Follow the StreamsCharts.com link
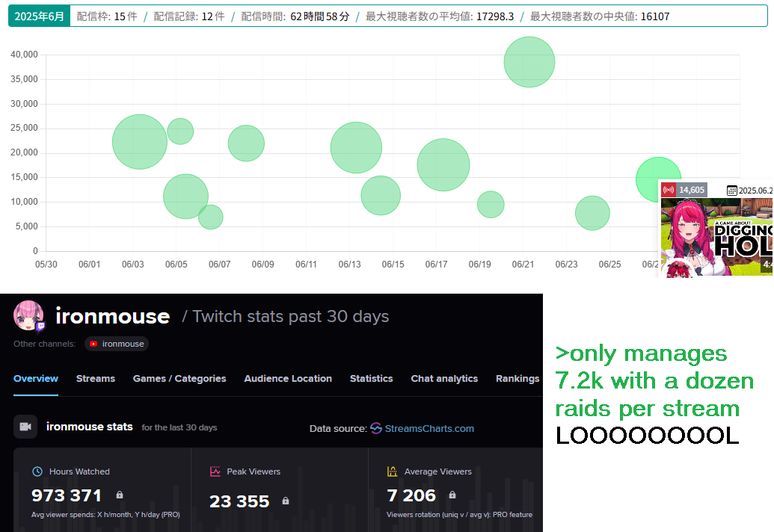Image resolution: width=774 pixels, height=532 pixels. coord(429,428)
